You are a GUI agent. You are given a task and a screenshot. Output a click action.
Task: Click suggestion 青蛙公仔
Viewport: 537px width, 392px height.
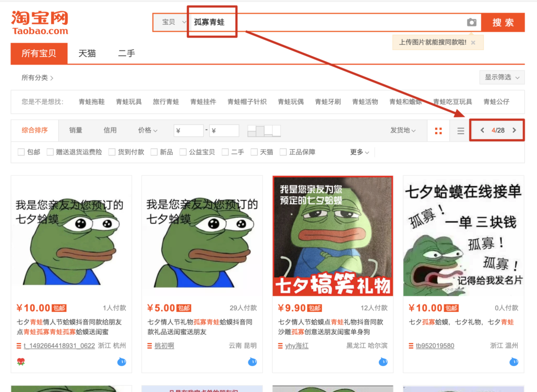[496, 101]
